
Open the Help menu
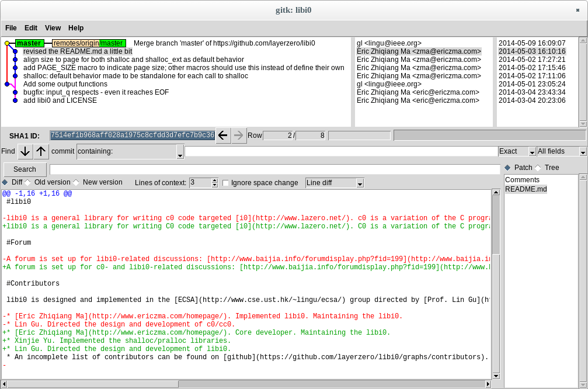tap(76, 28)
